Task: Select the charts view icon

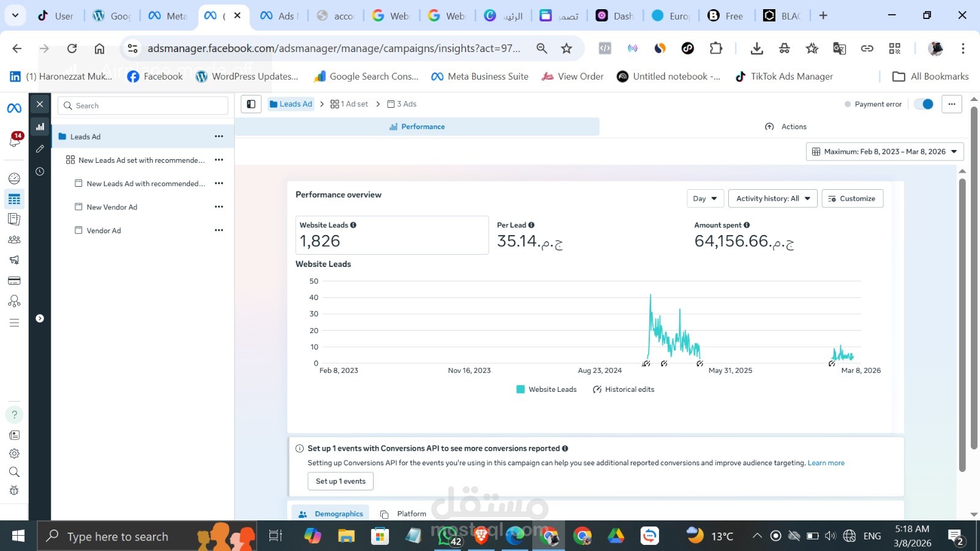Action: (40, 127)
